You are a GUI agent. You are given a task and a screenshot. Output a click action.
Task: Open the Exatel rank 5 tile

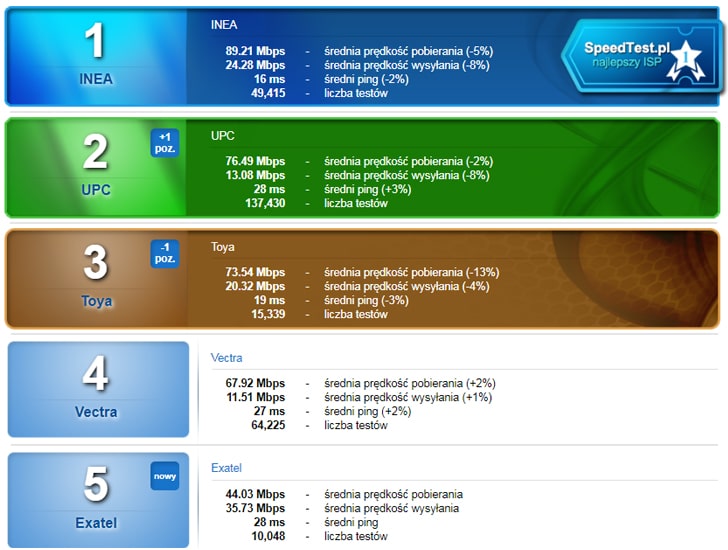(98, 500)
